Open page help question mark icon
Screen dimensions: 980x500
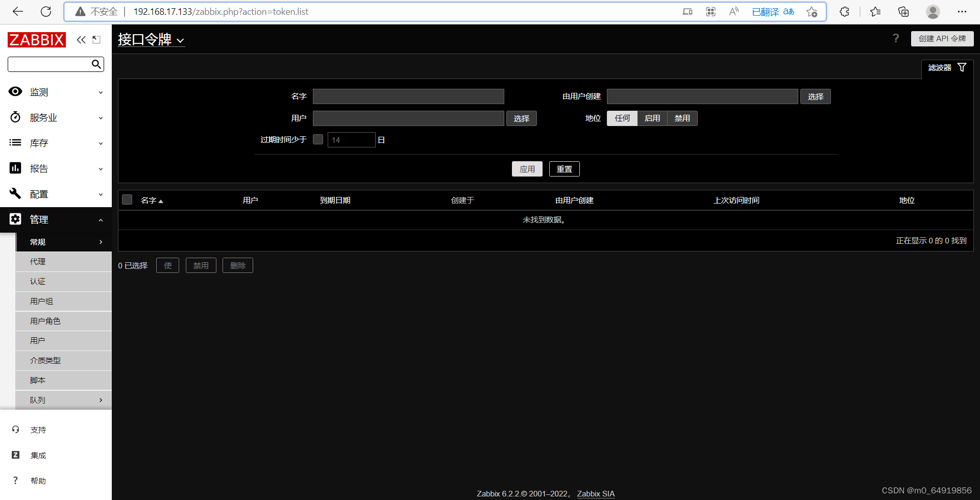click(x=896, y=38)
